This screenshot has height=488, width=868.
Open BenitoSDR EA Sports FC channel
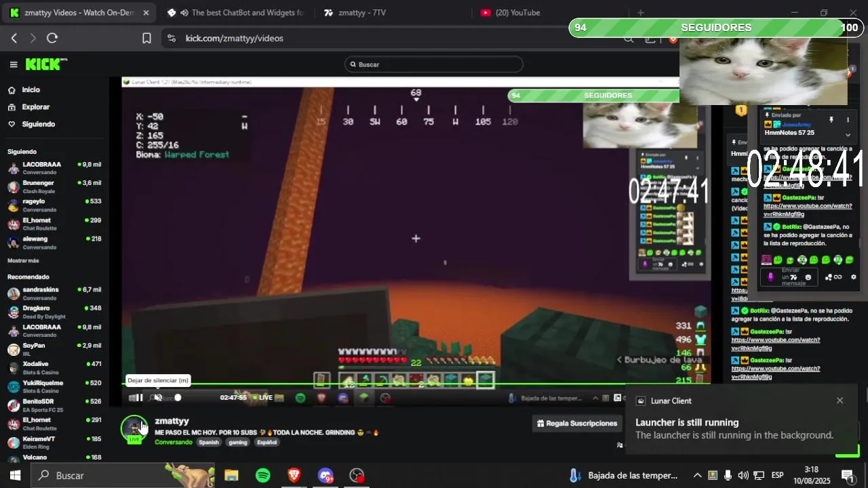tap(54, 405)
